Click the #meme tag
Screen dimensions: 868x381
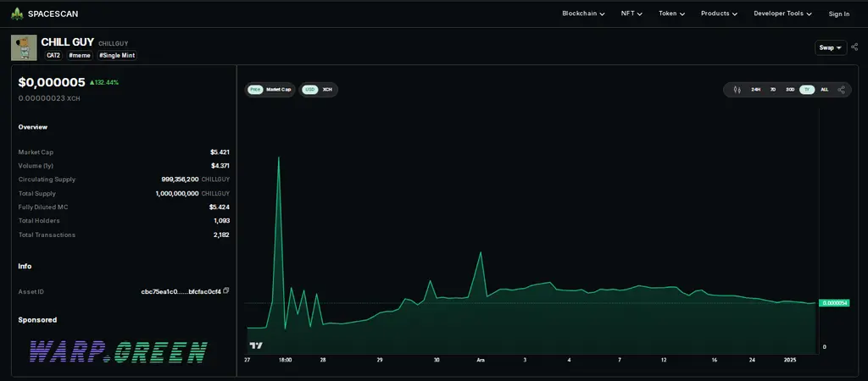point(80,55)
